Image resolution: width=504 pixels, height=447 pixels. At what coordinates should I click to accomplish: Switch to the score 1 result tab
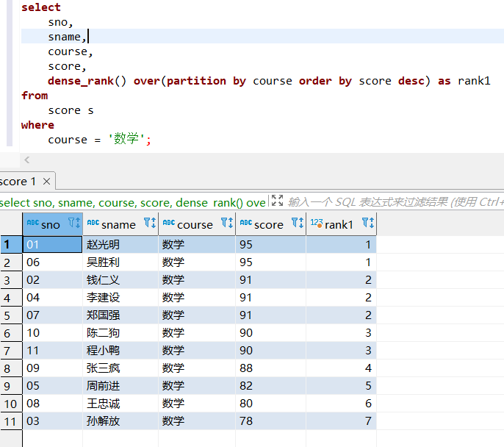point(18,182)
